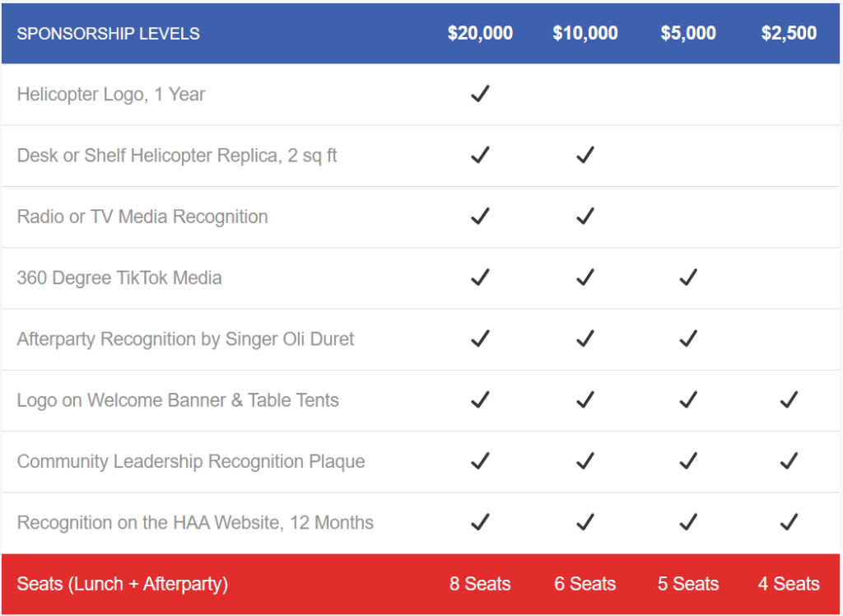The height and width of the screenshot is (616, 843).
Task: Click the $10,000 checkmark for Helicopter Replica
Action: click(x=585, y=155)
